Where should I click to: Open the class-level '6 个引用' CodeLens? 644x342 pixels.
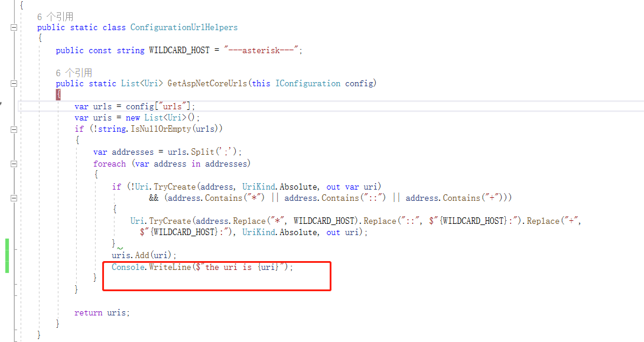(55, 17)
